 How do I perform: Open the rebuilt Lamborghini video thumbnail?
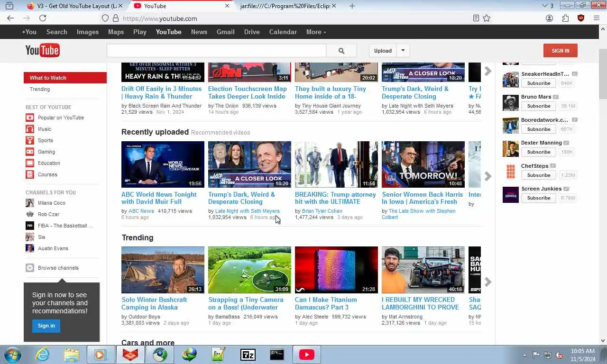tap(423, 270)
